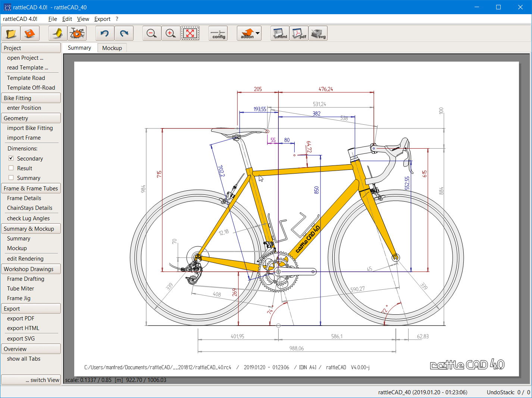Click the ... switch View button
Image resolution: width=532 pixels, height=398 pixels.
coord(31,380)
